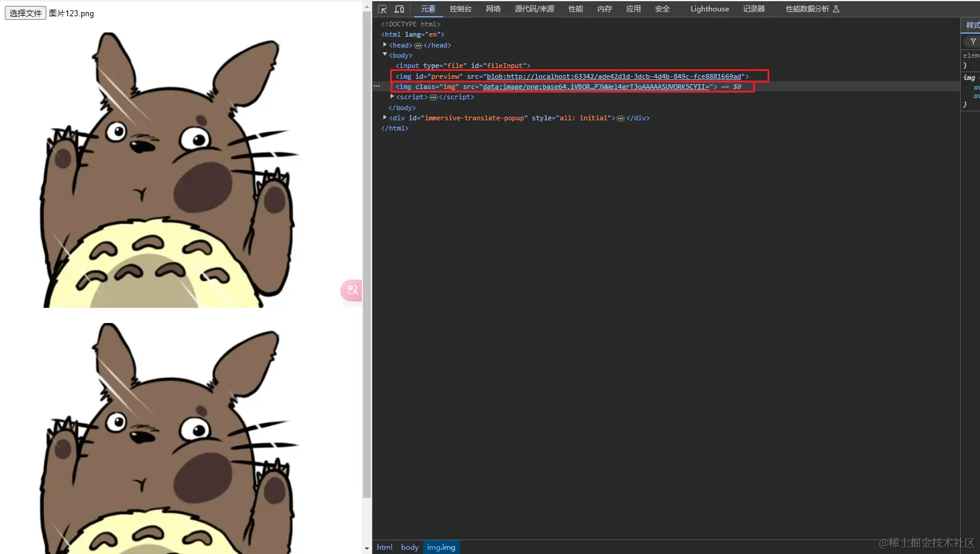Select the closing </body> tag line
The image size is (980, 554).
(402, 108)
